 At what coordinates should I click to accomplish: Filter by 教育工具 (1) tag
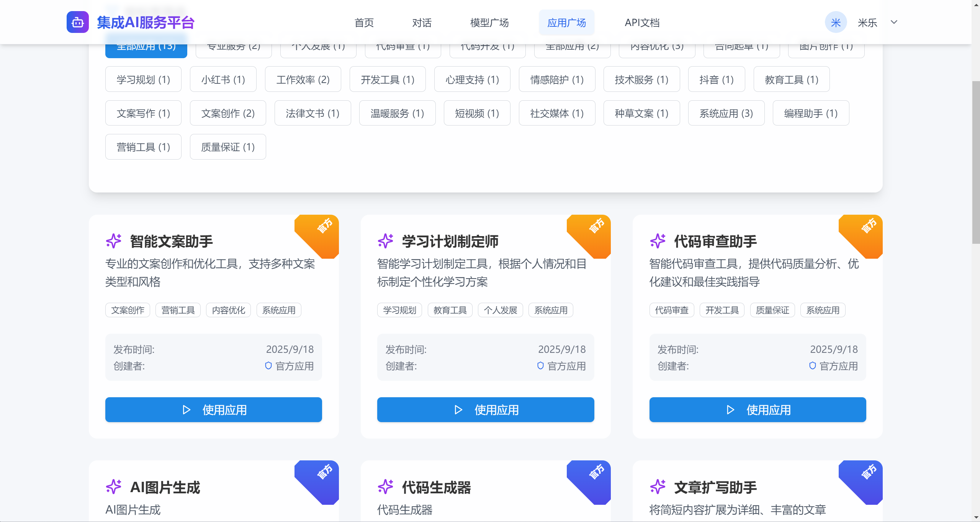pos(792,79)
